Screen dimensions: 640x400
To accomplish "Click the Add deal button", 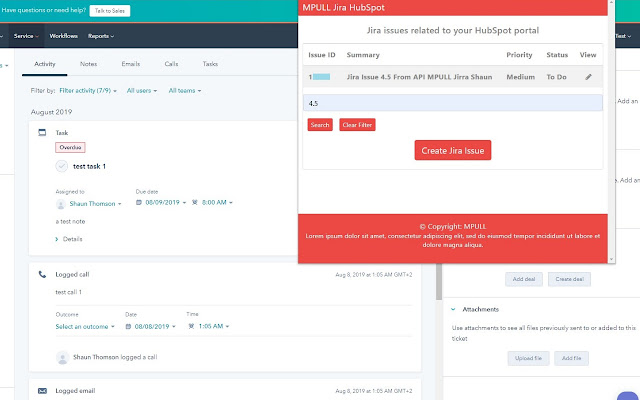I will 524,279.
